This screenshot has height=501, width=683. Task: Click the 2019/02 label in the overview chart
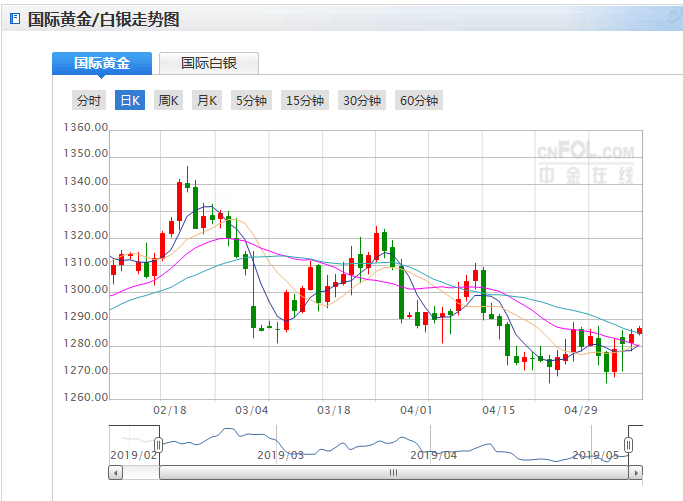pyautogui.click(x=133, y=455)
